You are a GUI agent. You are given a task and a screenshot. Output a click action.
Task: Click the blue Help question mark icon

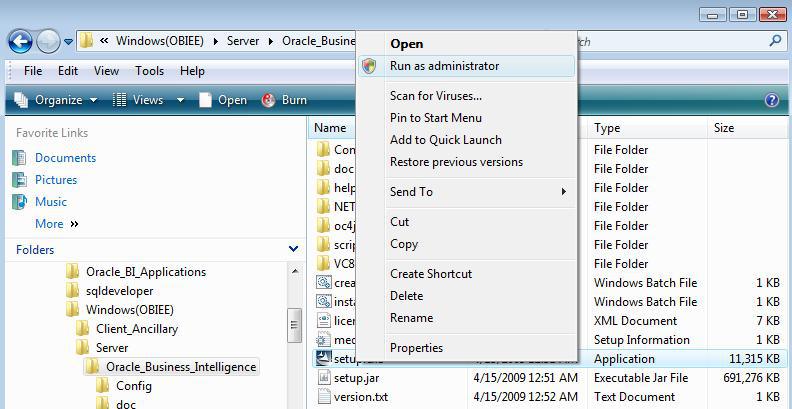tap(771, 100)
